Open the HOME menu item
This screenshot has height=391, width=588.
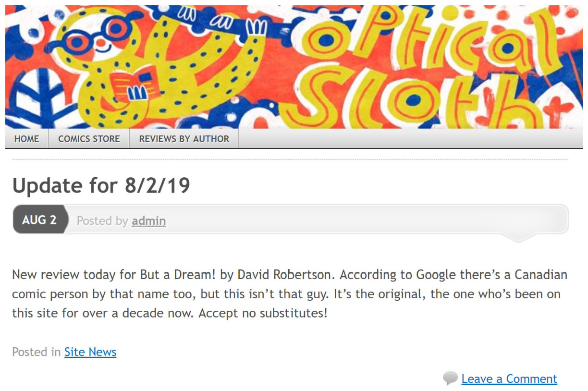click(27, 139)
